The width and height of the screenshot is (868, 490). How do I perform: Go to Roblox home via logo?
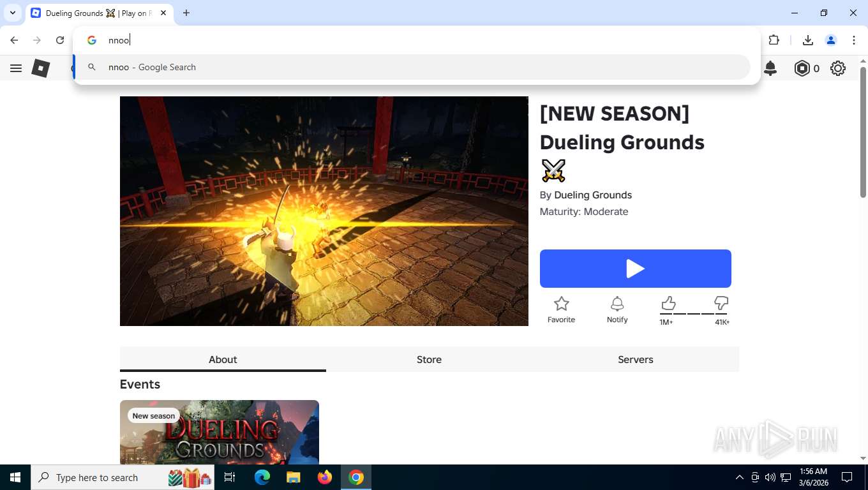pos(41,68)
